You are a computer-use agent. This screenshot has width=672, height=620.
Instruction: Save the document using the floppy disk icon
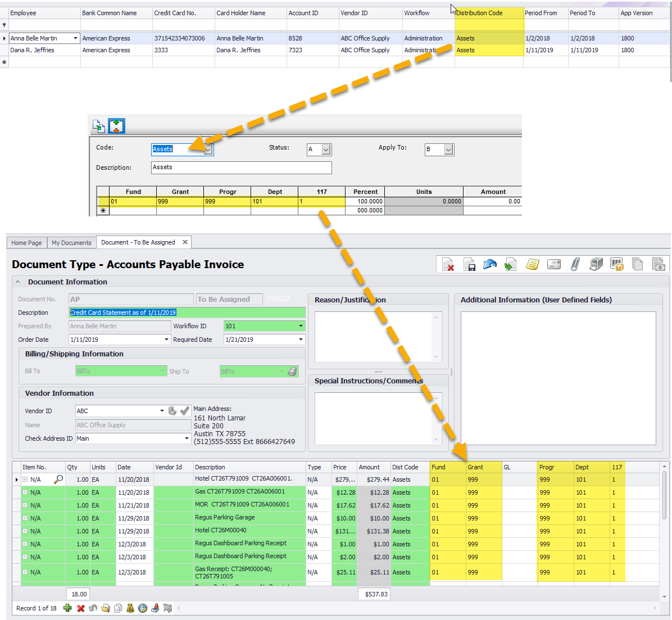(469, 264)
